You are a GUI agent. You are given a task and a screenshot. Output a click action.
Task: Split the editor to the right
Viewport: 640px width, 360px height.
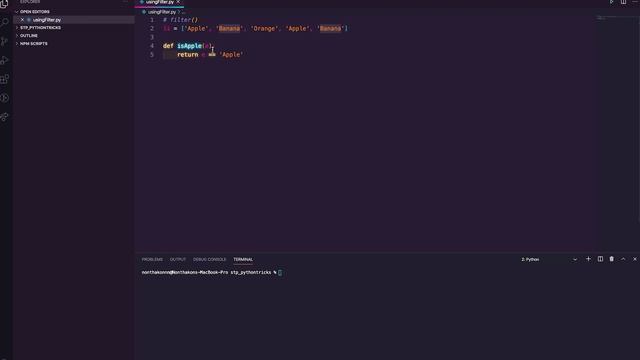pos(623,2)
